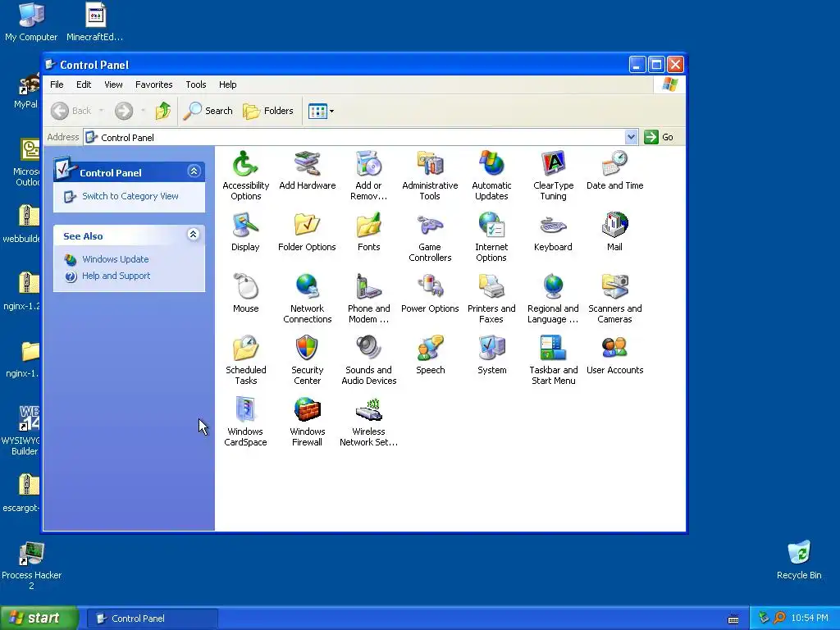Click the system tray clock
Viewport: 840px width, 630px height.
pyautogui.click(x=809, y=619)
